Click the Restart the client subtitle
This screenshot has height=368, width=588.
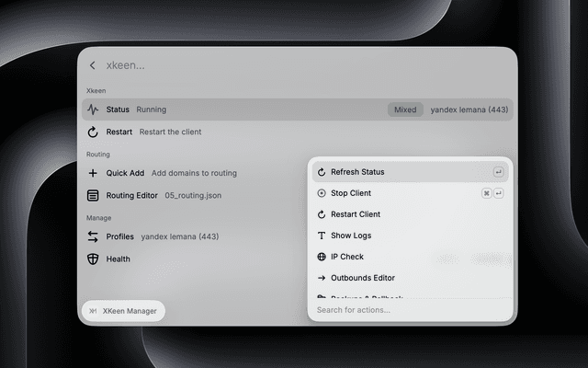point(170,132)
